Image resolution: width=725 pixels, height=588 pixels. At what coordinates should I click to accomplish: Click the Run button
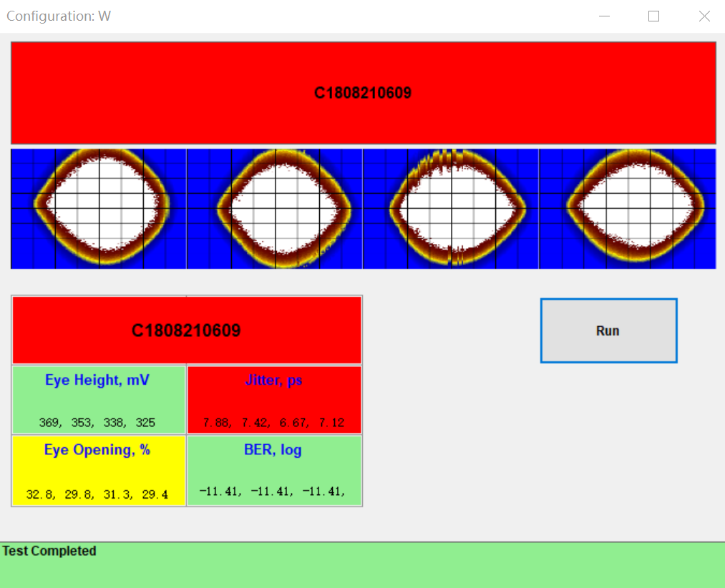point(608,330)
